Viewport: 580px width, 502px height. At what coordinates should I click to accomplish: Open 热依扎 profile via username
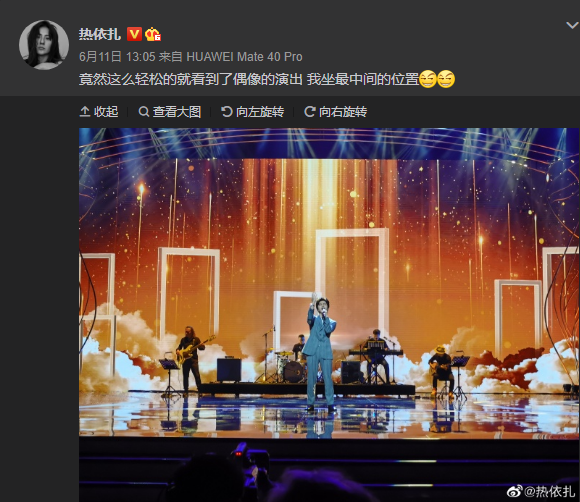tap(100, 34)
